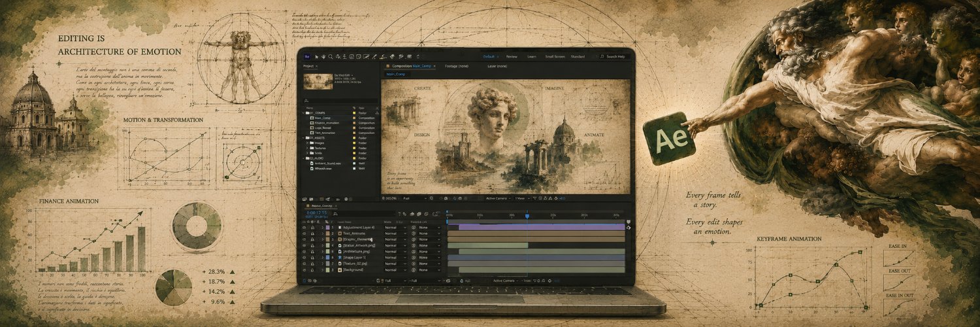
Task: Open the viewer Active Camera dropdown
Action: [497, 198]
